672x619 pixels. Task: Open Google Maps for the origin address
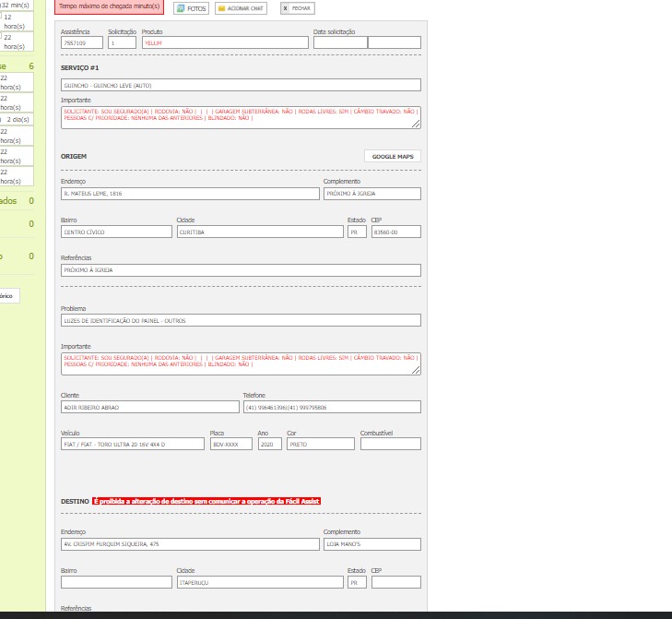point(393,156)
